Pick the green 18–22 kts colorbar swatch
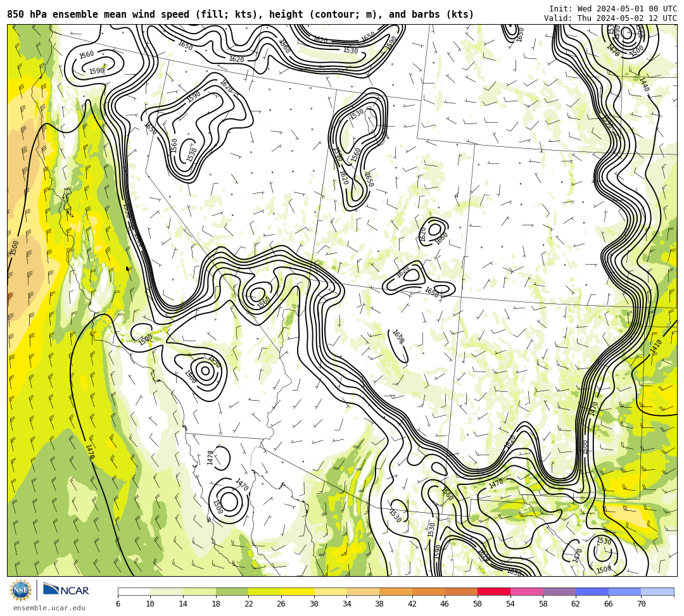The height and width of the screenshot is (616, 684). (x=232, y=591)
